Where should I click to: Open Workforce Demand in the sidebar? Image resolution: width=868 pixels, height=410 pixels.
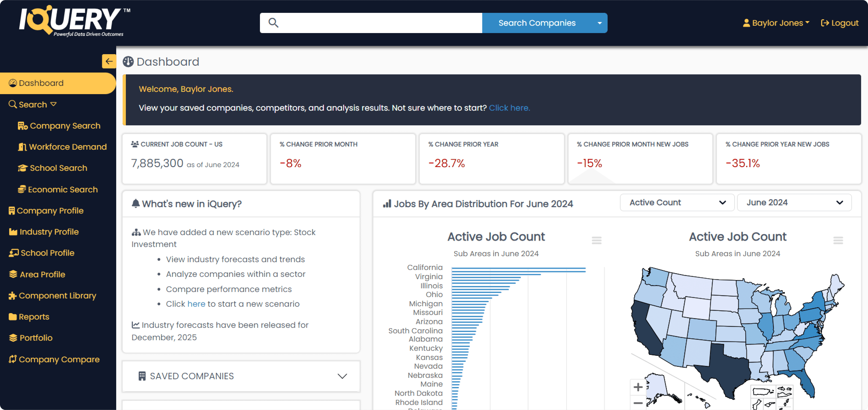[62, 147]
